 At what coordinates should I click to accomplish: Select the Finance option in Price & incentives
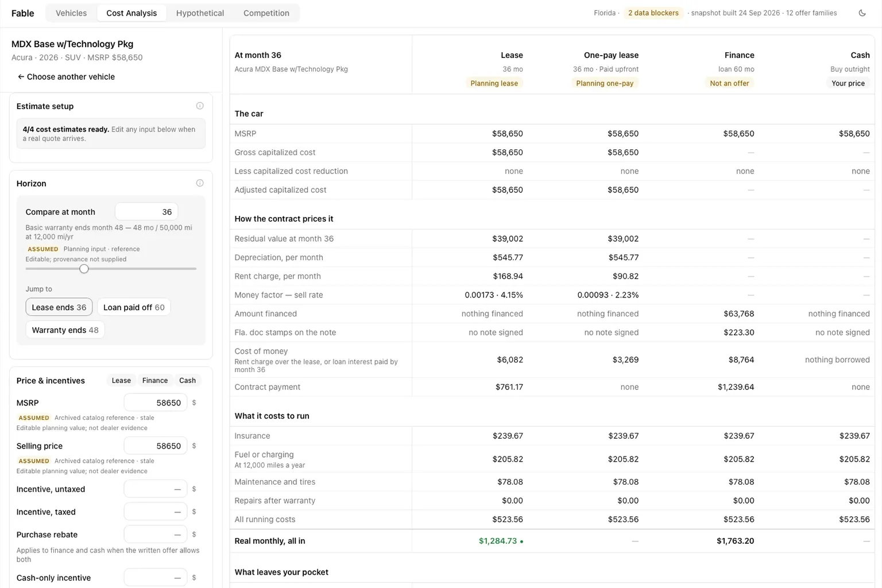[155, 380]
